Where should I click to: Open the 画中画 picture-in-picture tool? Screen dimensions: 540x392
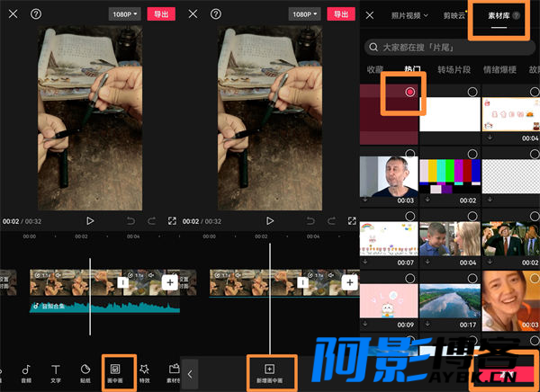(x=115, y=372)
